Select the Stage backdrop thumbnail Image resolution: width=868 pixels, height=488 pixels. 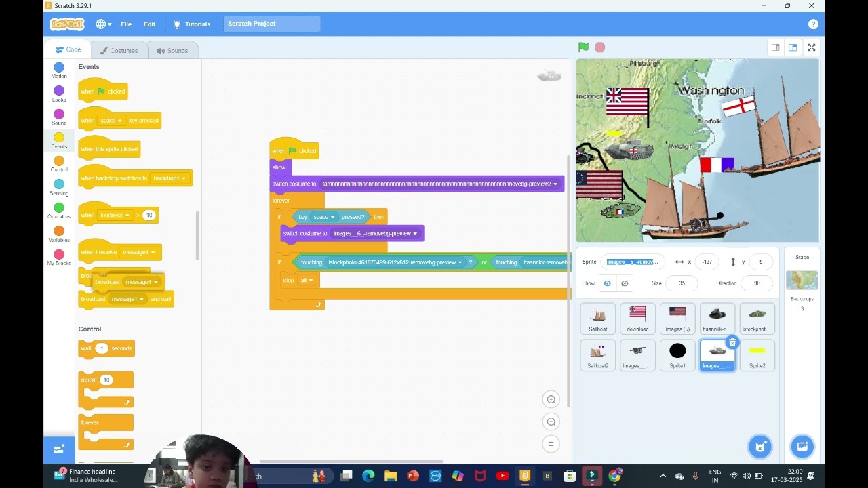[x=802, y=280]
